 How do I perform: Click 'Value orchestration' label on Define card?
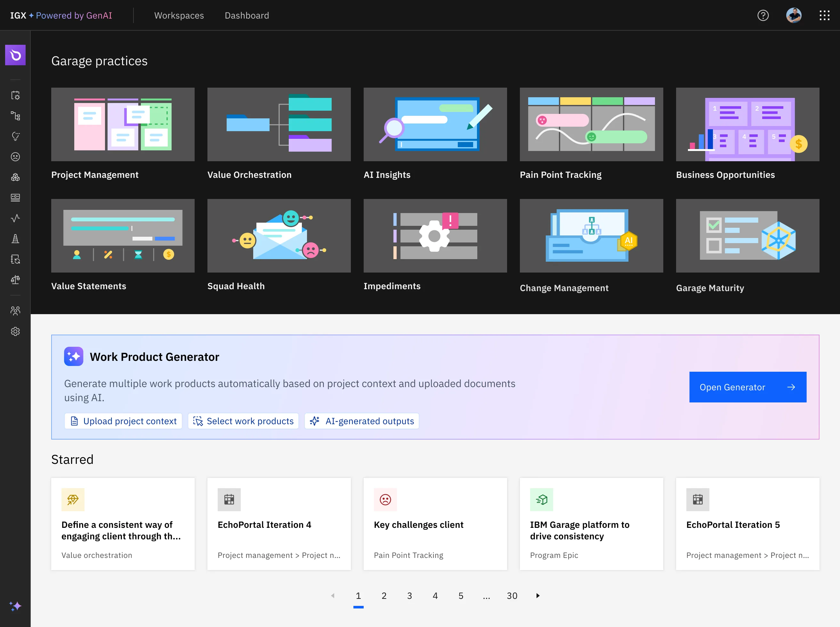(97, 555)
